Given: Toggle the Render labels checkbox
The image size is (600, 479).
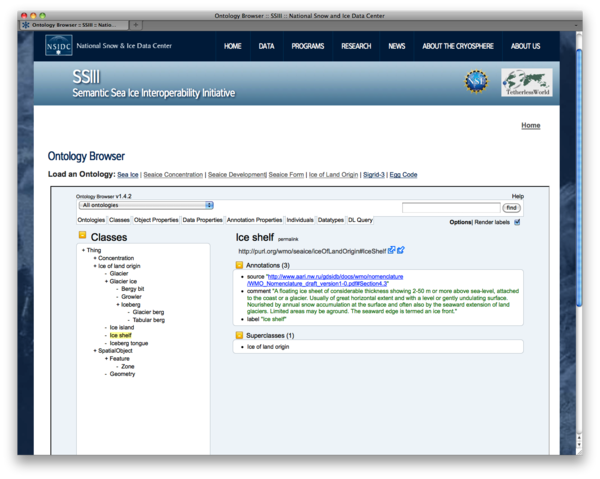Looking at the screenshot, I should pyautogui.click(x=517, y=222).
